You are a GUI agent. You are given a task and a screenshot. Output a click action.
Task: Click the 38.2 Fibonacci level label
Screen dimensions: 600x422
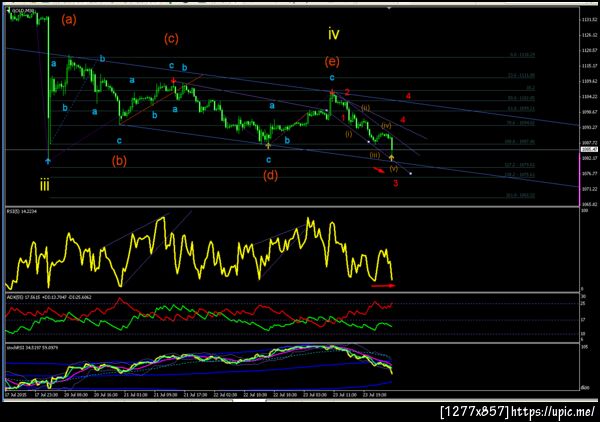tap(530, 88)
